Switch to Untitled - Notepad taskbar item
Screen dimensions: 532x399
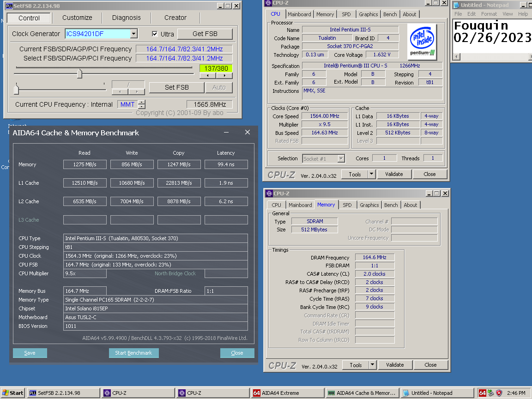[437, 393]
